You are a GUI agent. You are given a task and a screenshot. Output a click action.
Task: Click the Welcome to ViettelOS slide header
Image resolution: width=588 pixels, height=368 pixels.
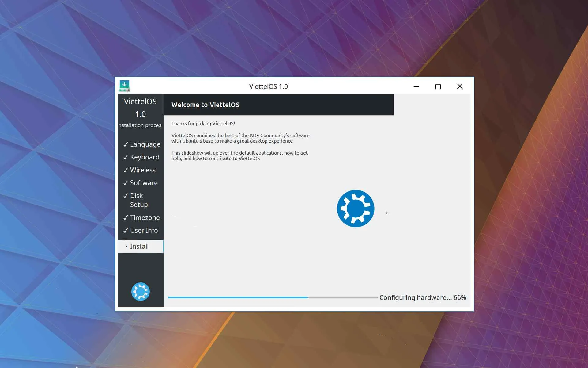tap(205, 105)
